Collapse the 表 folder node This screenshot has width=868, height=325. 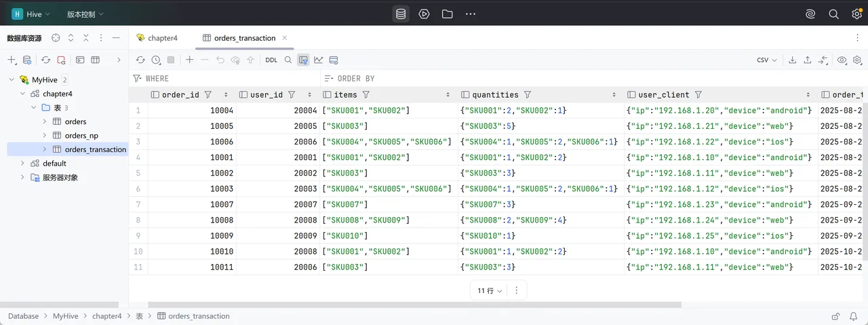34,107
